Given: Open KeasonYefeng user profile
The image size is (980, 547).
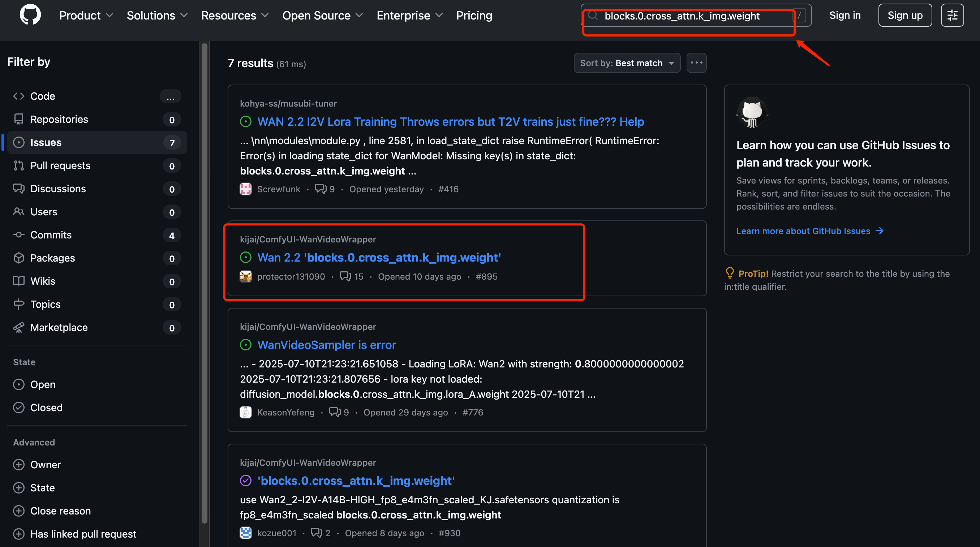Looking at the screenshot, I should pos(286,412).
